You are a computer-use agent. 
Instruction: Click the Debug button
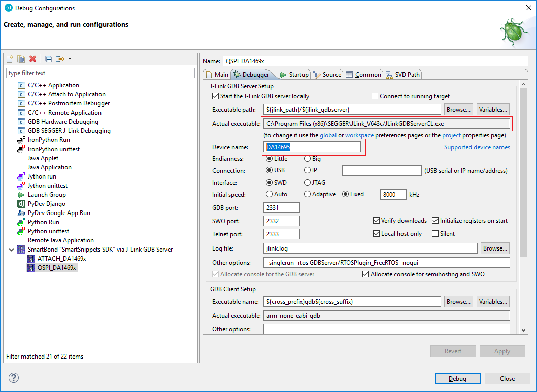pyautogui.click(x=457, y=379)
